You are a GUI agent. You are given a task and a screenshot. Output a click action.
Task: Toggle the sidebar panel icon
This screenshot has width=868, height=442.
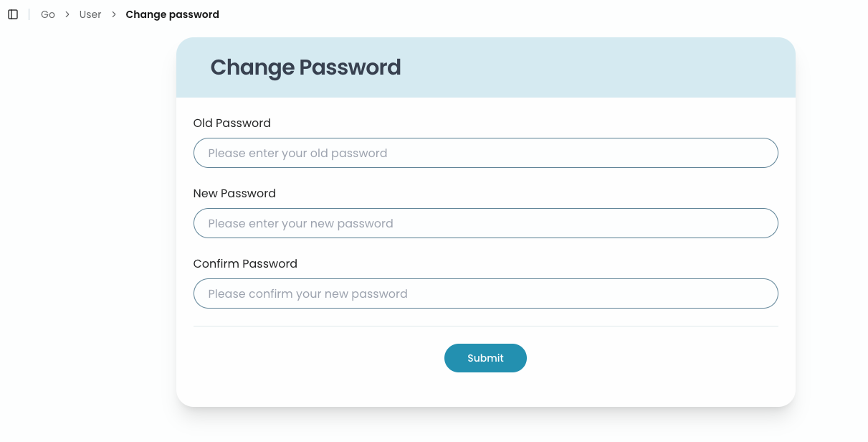(x=13, y=14)
